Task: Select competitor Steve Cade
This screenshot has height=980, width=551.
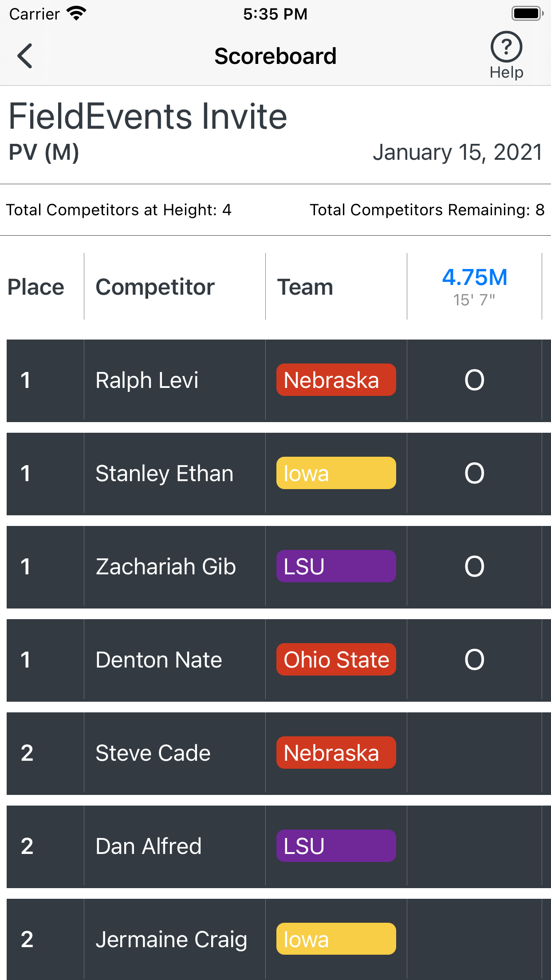Action: point(153,753)
